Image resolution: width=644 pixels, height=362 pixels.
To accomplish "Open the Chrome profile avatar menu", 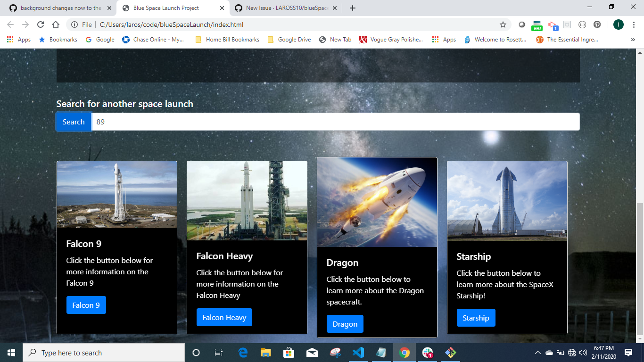I will [619, 25].
